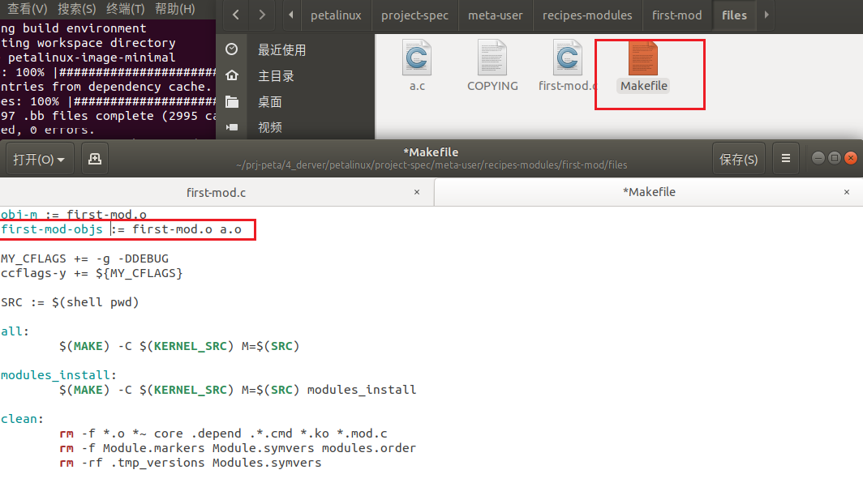Go back in file manager history

coord(235,15)
